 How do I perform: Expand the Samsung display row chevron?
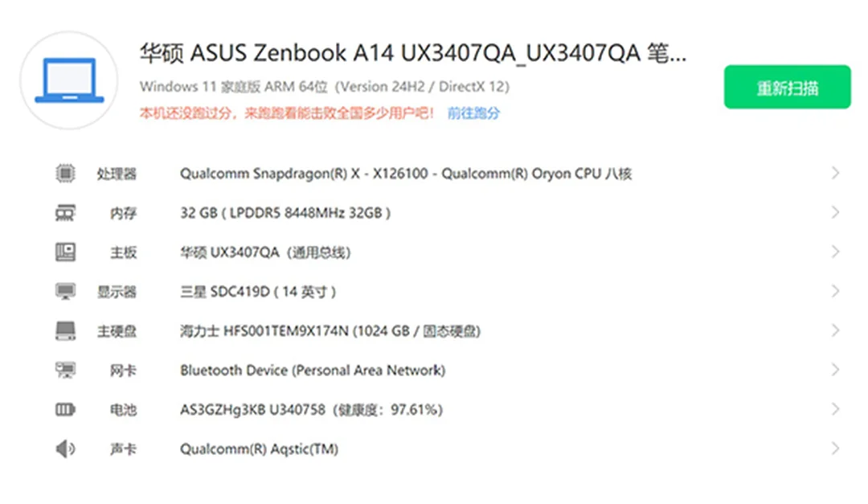click(x=836, y=292)
